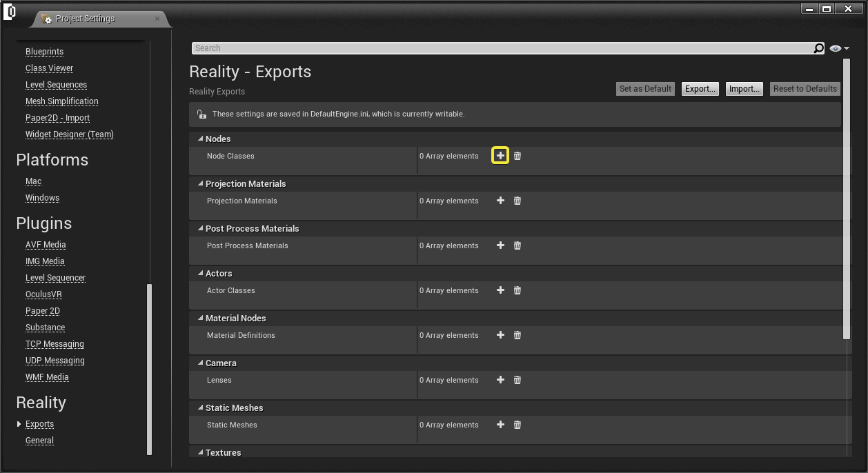Remove all Material Definitions elements
Screen dimensions: 868x473
click(x=517, y=335)
